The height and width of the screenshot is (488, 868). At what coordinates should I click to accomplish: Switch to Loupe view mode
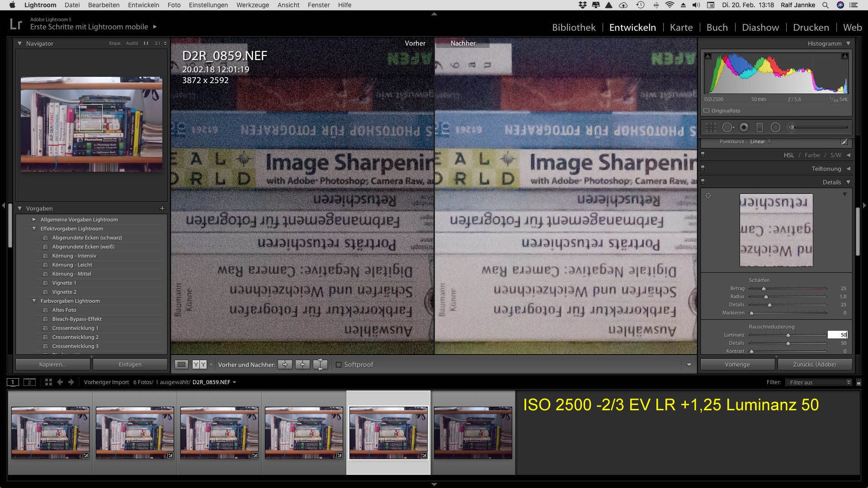181,365
